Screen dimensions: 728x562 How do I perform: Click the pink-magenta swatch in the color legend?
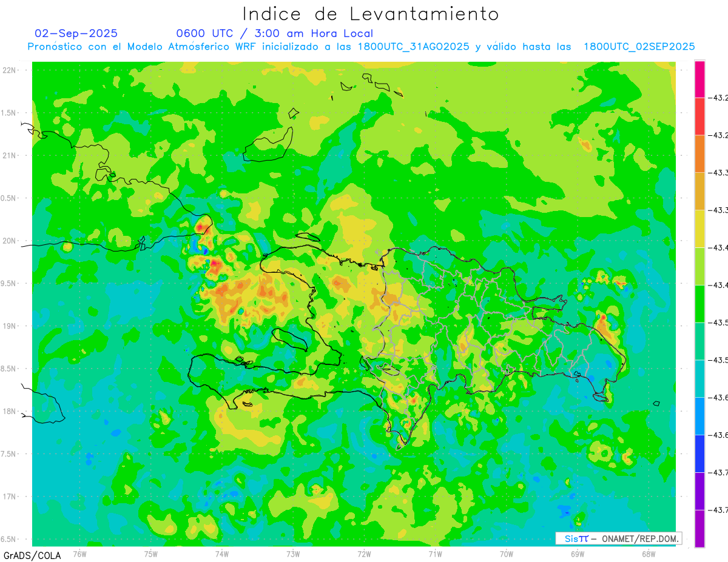pyautogui.click(x=699, y=79)
